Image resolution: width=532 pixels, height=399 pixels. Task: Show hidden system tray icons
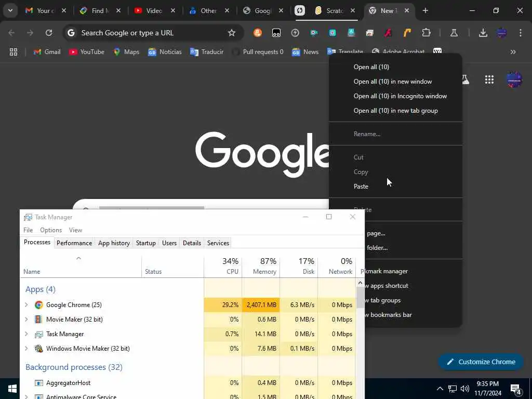[440, 389]
